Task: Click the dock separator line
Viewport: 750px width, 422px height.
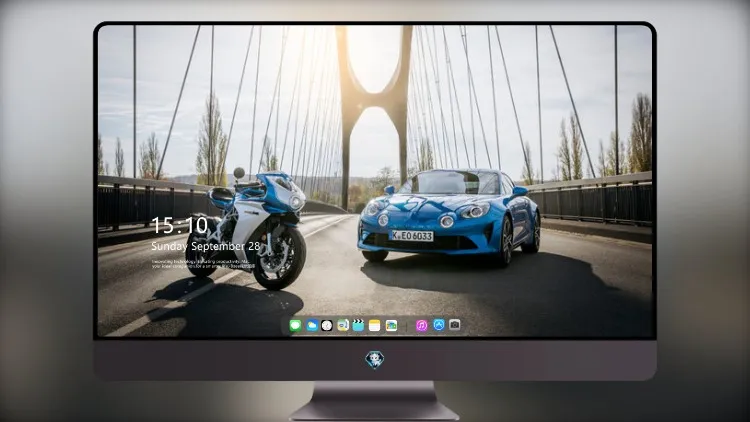Action: coord(407,326)
